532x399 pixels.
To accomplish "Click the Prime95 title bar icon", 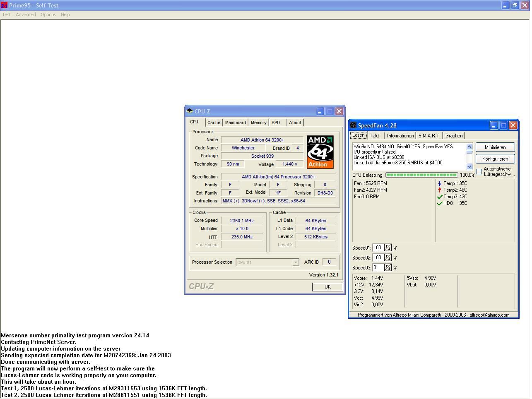I will pyautogui.click(x=4, y=5).
